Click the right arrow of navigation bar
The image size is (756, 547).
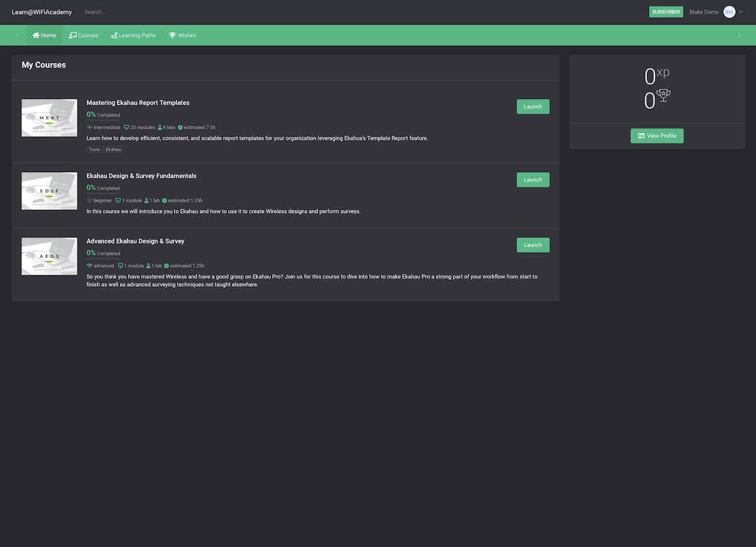pos(739,35)
